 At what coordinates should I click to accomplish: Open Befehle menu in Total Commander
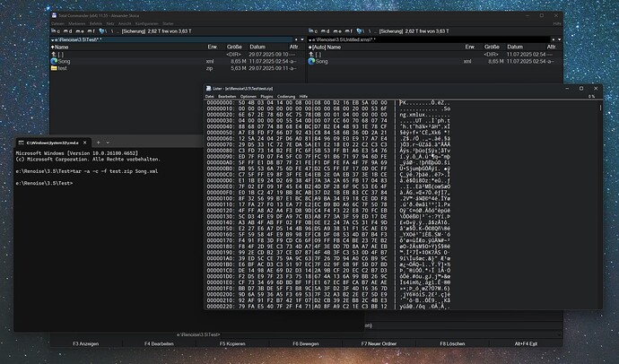[x=95, y=23]
